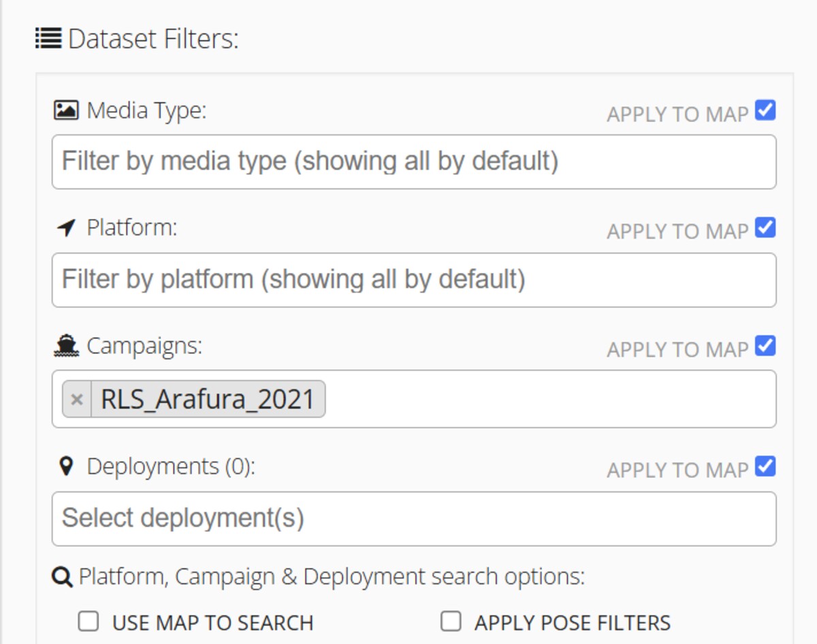Click the Dataset Filters heading text

click(153, 39)
